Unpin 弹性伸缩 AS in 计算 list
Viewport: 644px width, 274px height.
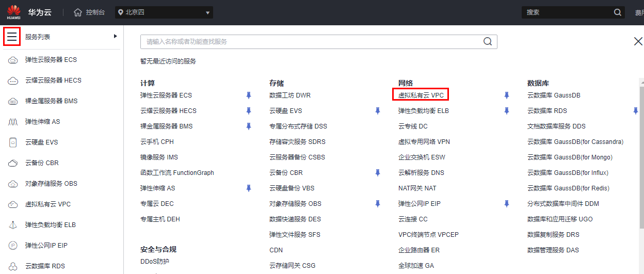[x=249, y=188]
